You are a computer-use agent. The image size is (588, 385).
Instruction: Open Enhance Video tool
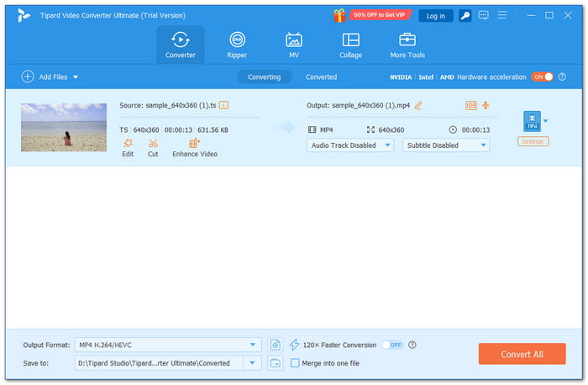195,148
